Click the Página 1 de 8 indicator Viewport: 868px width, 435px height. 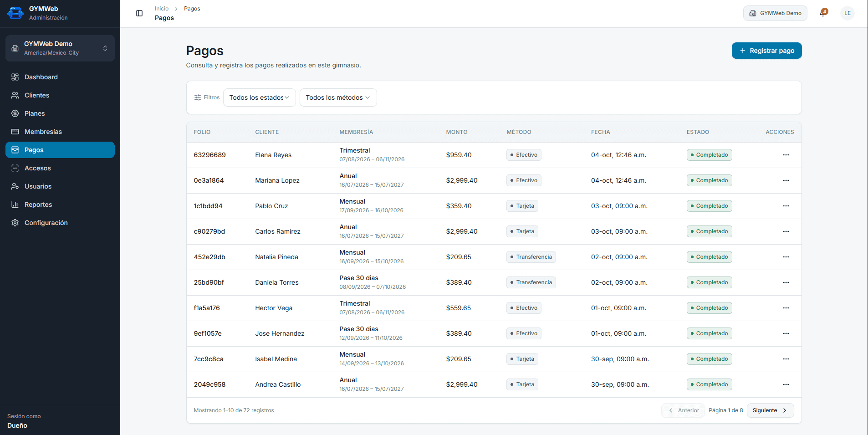pyautogui.click(x=725, y=410)
